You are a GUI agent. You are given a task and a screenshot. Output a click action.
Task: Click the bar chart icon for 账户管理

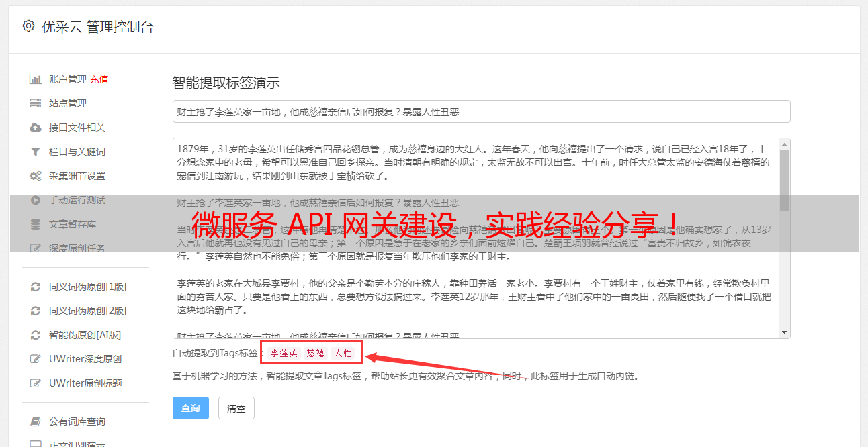tap(35, 79)
